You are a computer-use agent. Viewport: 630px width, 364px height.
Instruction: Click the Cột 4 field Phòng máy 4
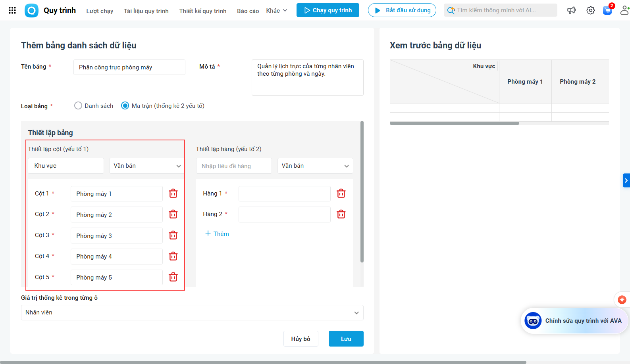117,256
